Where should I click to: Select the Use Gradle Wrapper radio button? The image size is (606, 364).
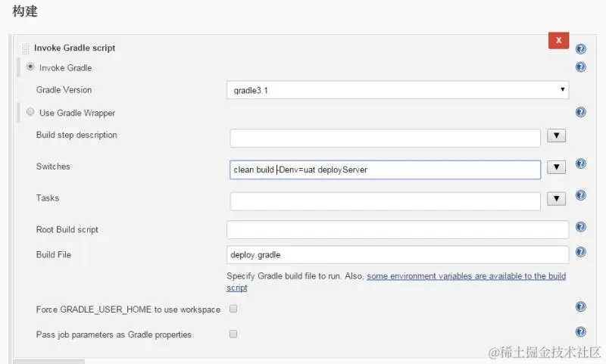[x=30, y=112]
